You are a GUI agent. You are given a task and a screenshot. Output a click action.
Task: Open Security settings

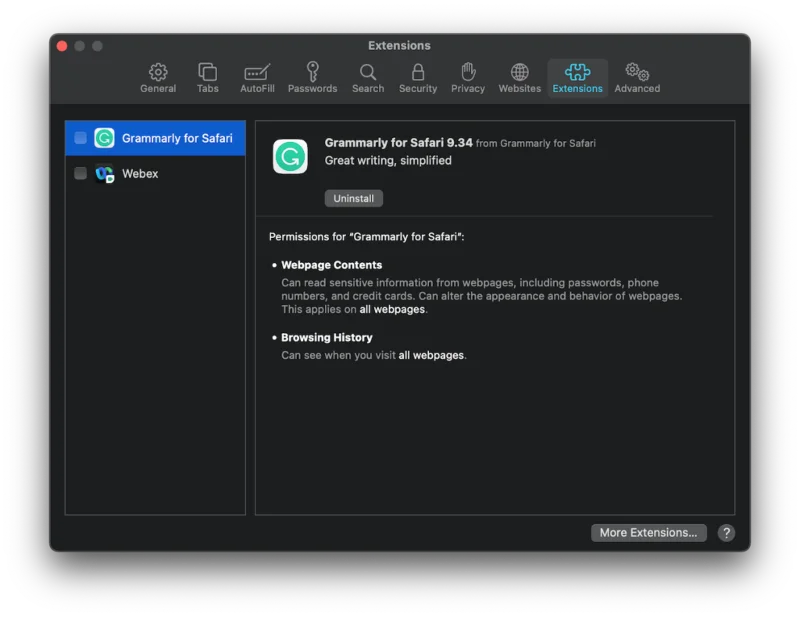pyautogui.click(x=417, y=78)
